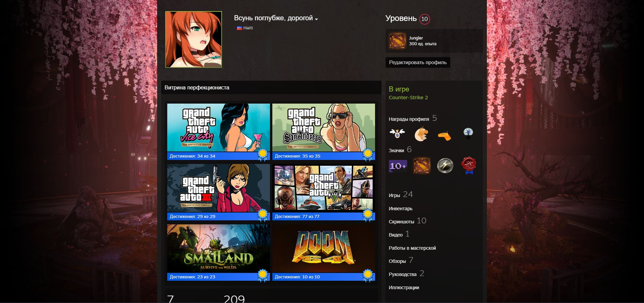
Task: Click the DOOM 64 perfect-game ribbon icon
Action: coord(368,276)
